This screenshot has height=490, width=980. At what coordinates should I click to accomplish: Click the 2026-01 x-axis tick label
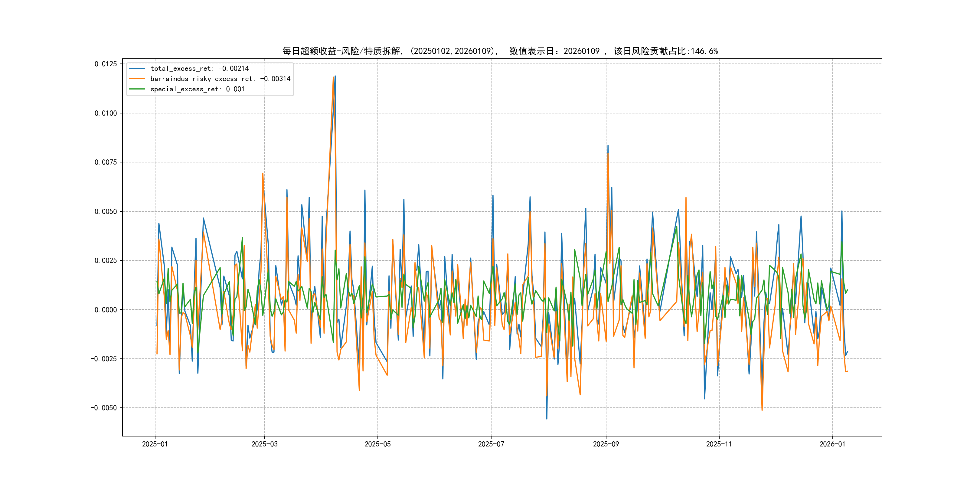(x=832, y=444)
